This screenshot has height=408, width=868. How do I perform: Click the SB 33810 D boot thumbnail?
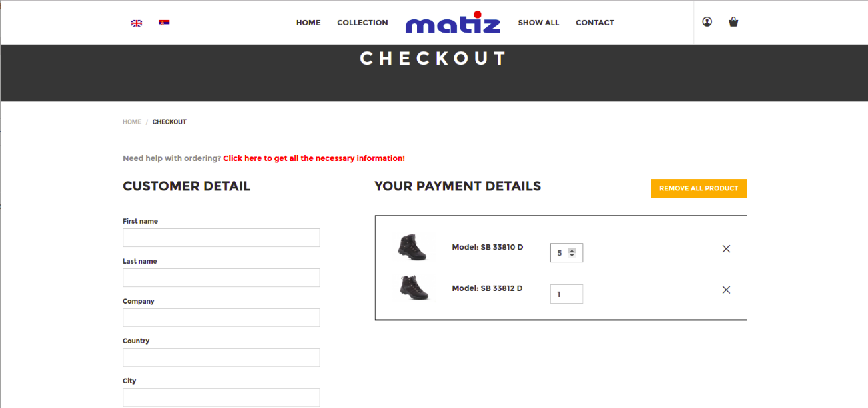[x=412, y=247]
